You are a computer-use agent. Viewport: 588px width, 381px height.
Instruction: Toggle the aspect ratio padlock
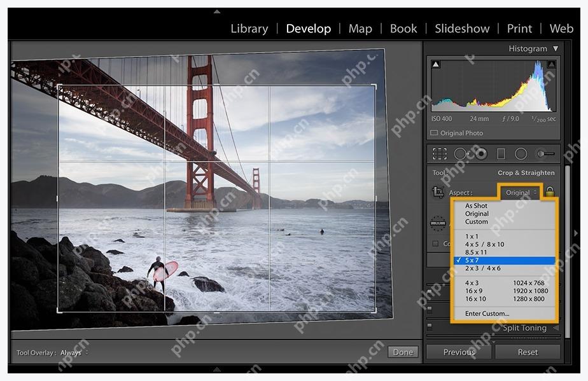point(550,191)
